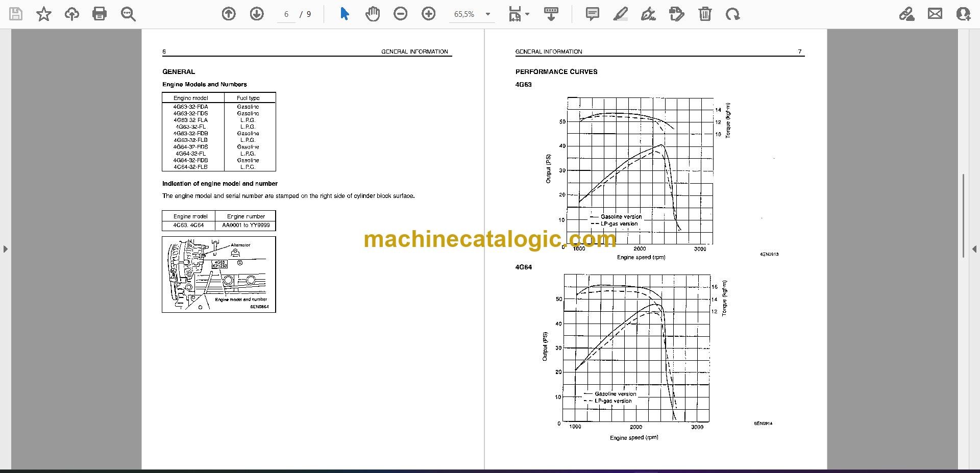This screenshot has width=980, height=473.
Task: Click the scrolling mode toolbar icon
Action: click(x=551, y=14)
